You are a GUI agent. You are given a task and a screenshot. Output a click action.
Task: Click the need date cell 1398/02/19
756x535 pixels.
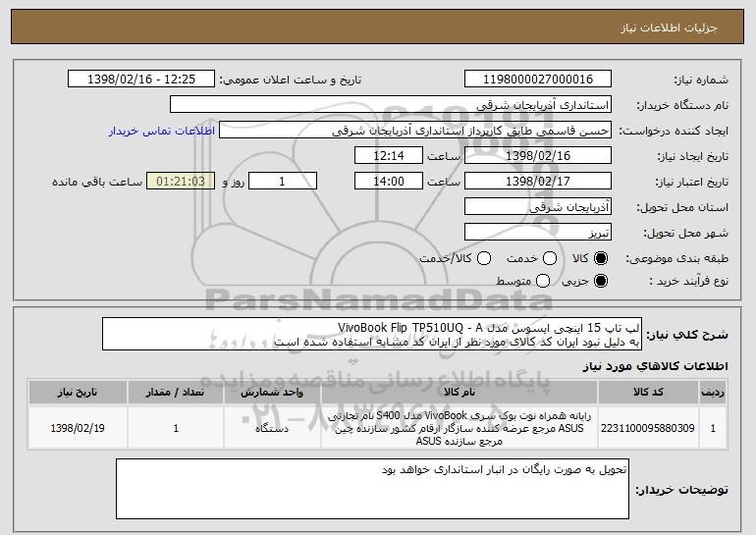(78, 428)
